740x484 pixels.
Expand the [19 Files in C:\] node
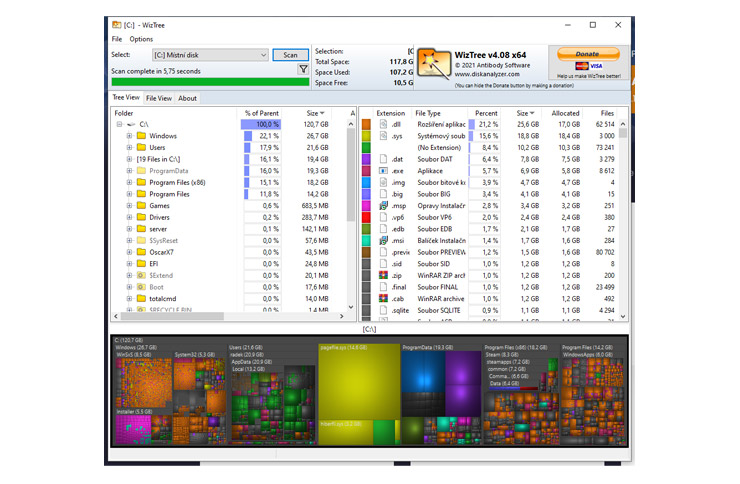[129, 159]
